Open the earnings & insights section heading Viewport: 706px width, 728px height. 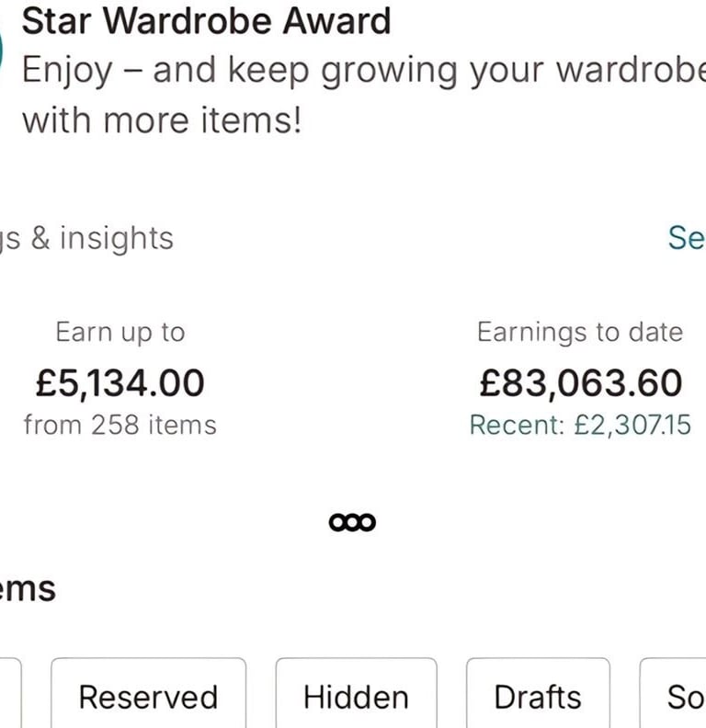(x=86, y=239)
